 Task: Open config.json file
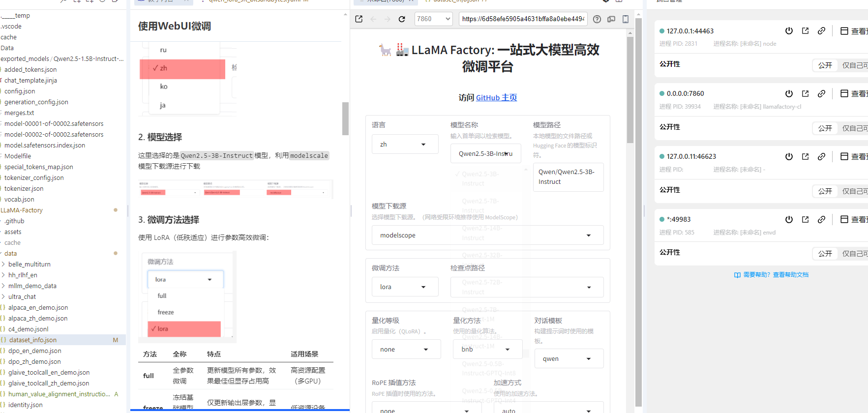(x=20, y=91)
